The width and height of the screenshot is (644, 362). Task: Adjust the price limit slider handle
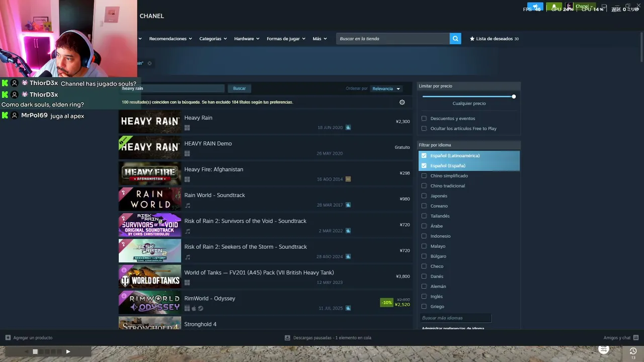[x=514, y=97]
